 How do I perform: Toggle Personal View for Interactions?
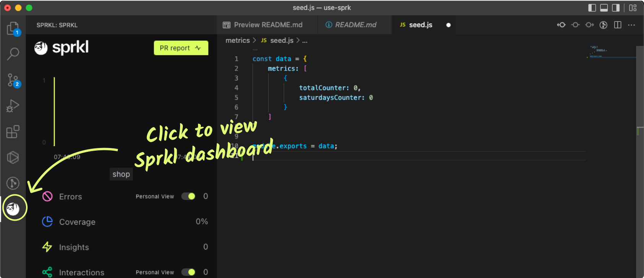tap(188, 272)
